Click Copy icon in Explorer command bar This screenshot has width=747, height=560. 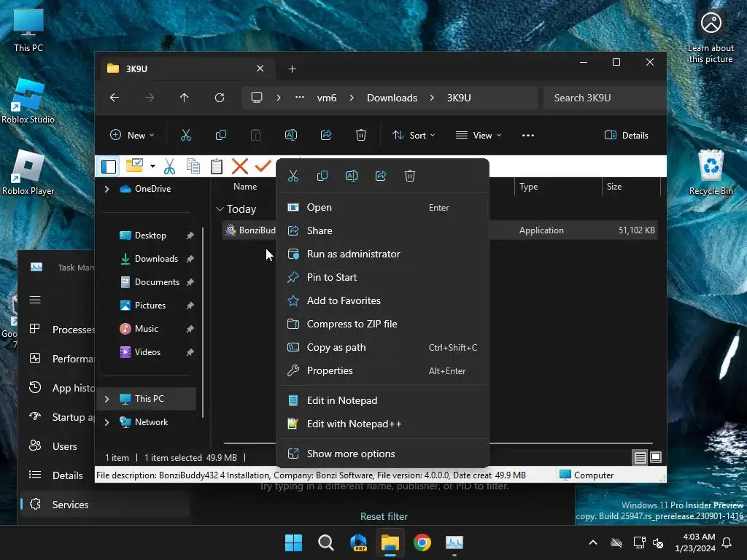(221, 135)
